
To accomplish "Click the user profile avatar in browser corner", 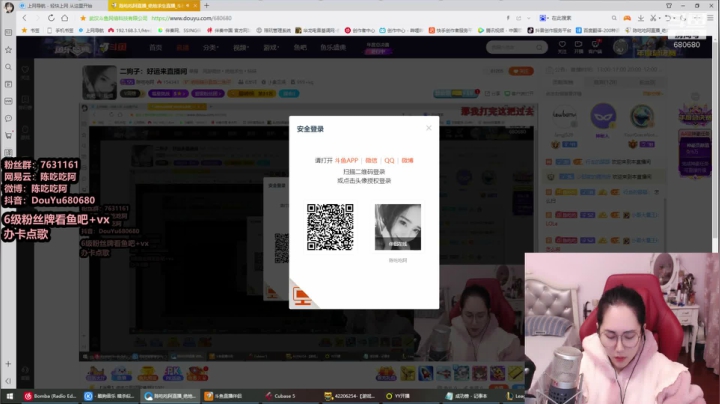I will [9, 7].
